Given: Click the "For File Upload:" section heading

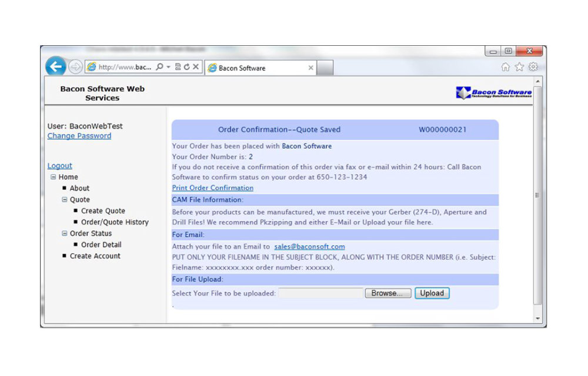Looking at the screenshot, I should [x=198, y=280].
